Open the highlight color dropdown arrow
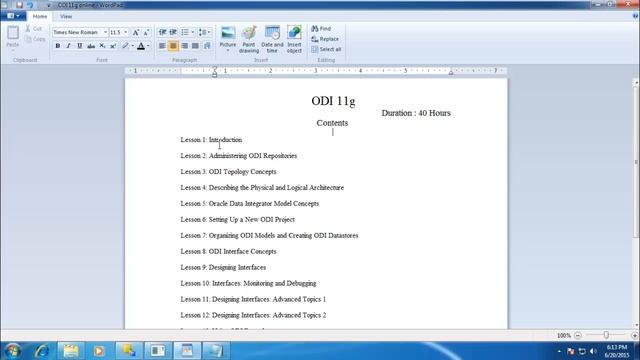 pos(132,46)
